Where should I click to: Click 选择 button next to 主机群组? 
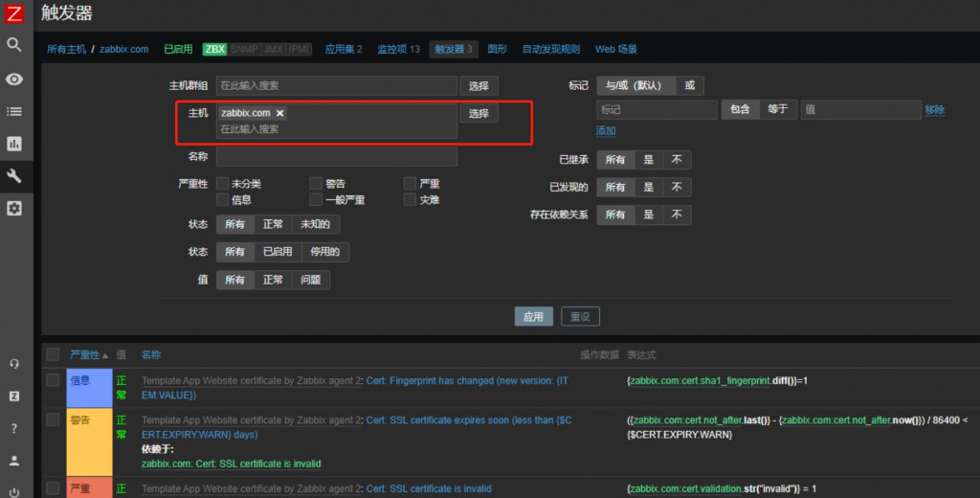pyautogui.click(x=479, y=85)
